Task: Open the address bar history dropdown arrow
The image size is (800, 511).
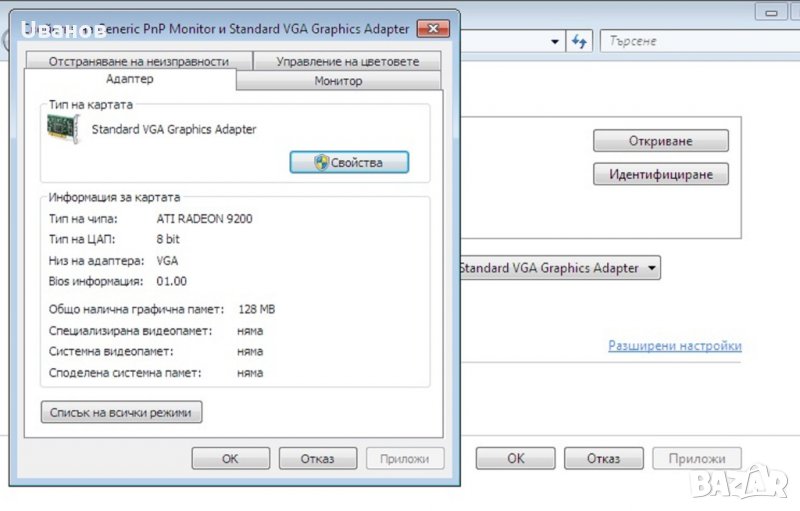Action: [555, 42]
